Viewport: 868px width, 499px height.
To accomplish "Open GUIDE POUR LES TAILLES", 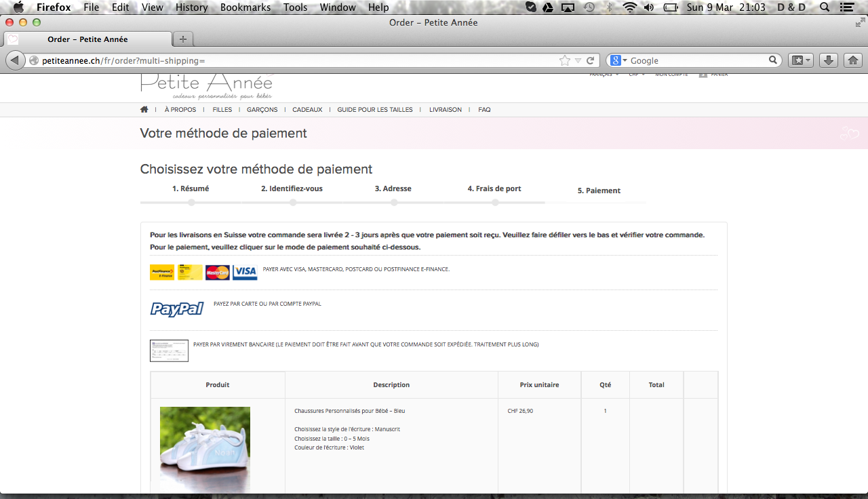I will (x=375, y=109).
